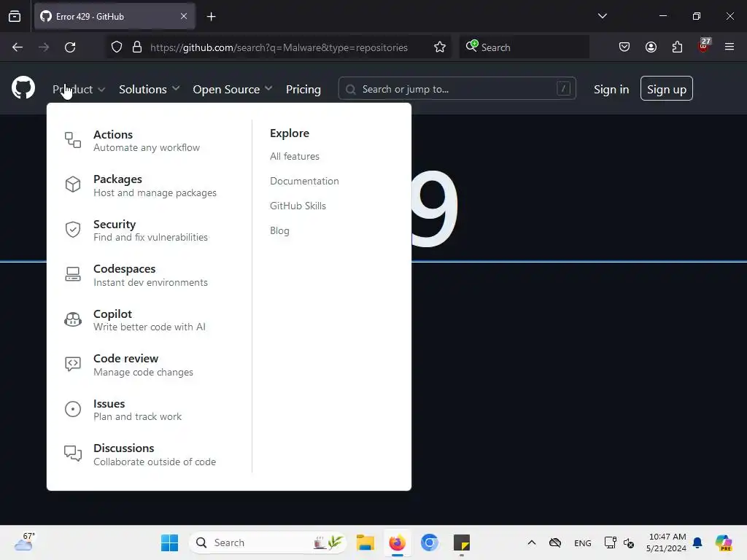Click the network display tray icon

tap(610, 542)
